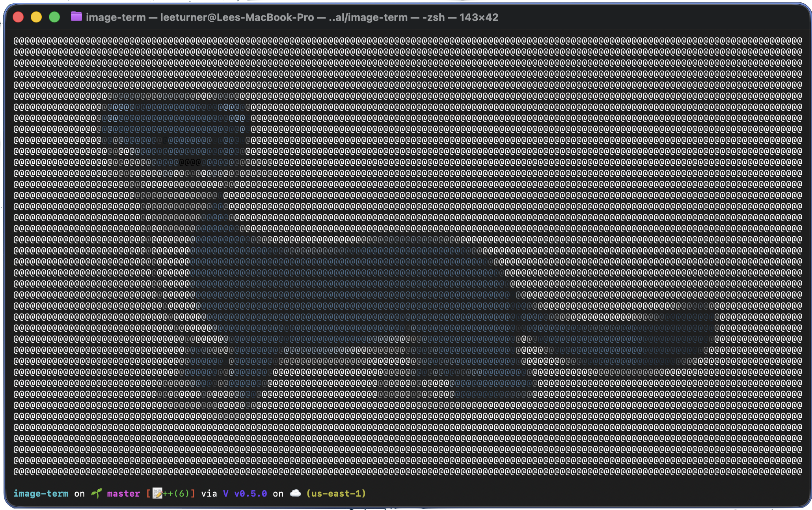
Task: Click the purple V language icon in the prompt
Action: pos(225,493)
